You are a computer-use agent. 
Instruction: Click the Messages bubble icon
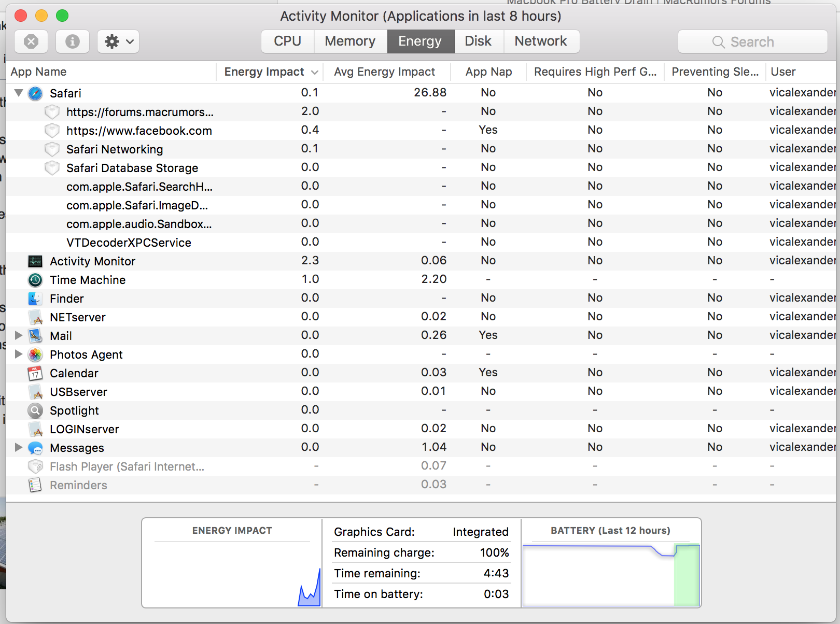35,448
